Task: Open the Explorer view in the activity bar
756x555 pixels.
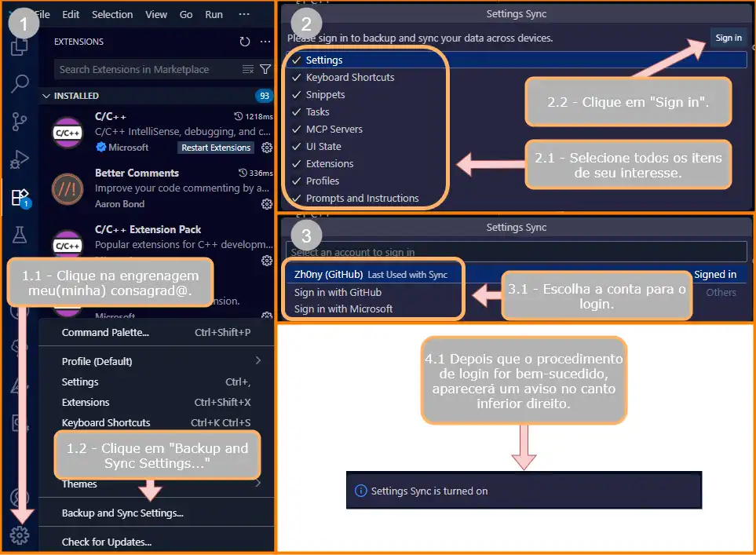Action: [20, 47]
